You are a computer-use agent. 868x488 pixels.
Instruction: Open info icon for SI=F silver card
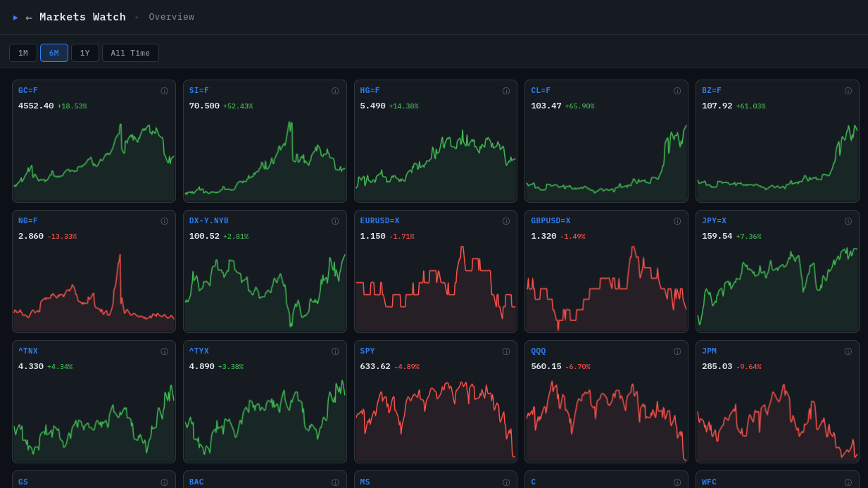click(x=335, y=91)
